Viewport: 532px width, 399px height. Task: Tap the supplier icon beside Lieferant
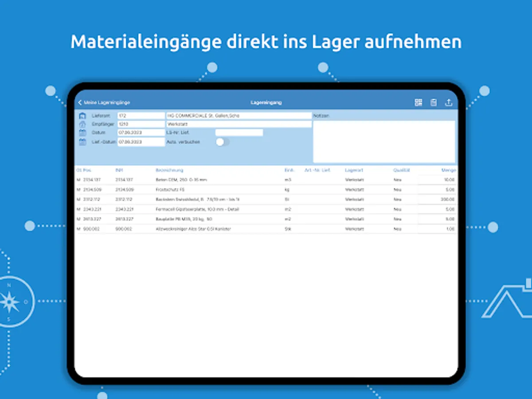coord(82,116)
